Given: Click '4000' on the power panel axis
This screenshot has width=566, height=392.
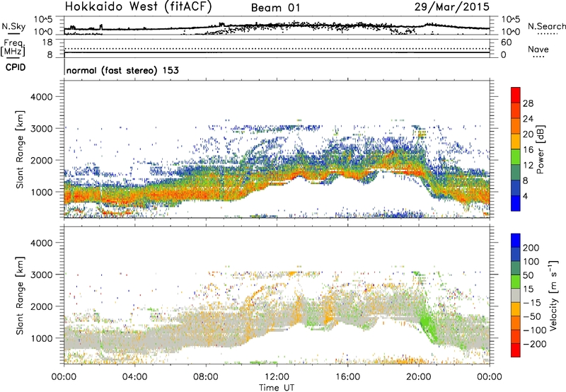Looking at the screenshot, I should click(41, 97).
